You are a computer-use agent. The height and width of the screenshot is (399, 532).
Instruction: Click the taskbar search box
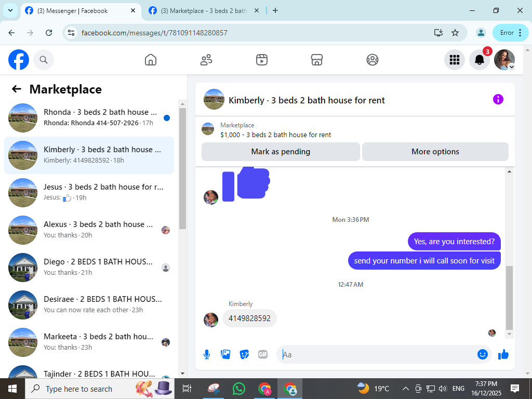point(100,389)
